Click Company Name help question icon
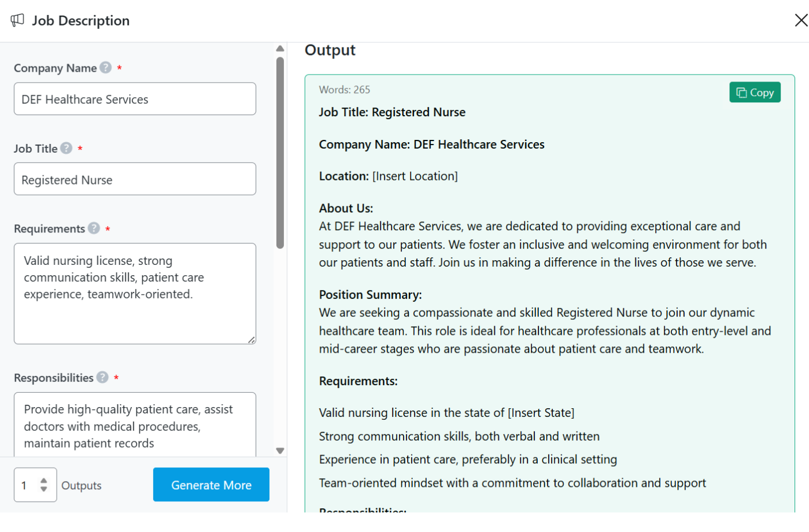The height and width of the screenshot is (532, 809). [105, 68]
